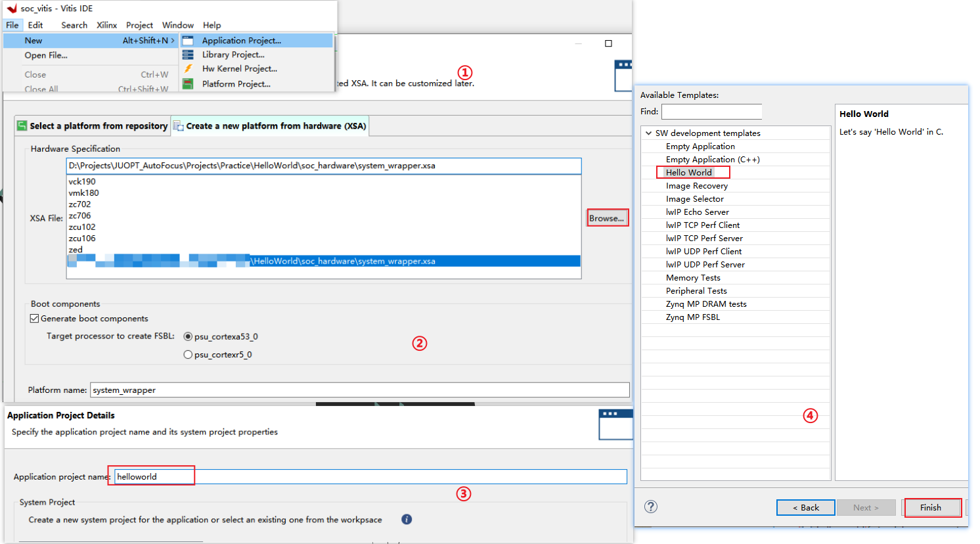Image resolution: width=980 pixels, height=544 pixels.
Task: Click the maximize square of the dialog
Action: coord(608,43)
